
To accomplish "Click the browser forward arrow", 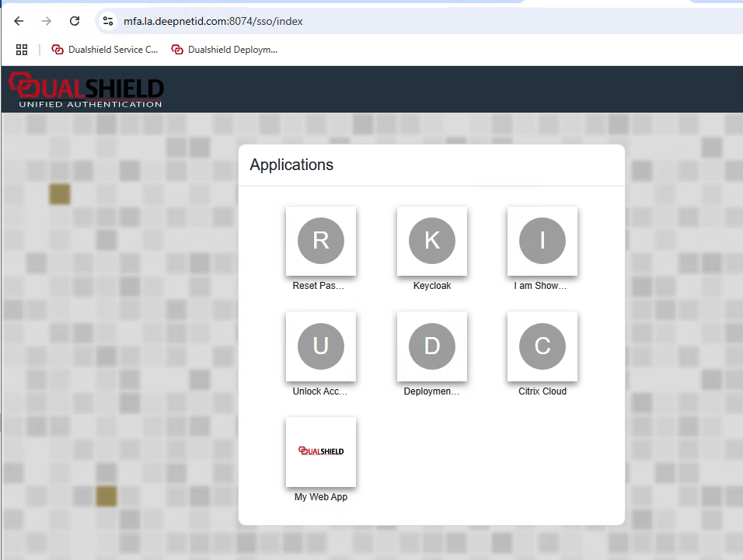I will (x=47, y=21).
